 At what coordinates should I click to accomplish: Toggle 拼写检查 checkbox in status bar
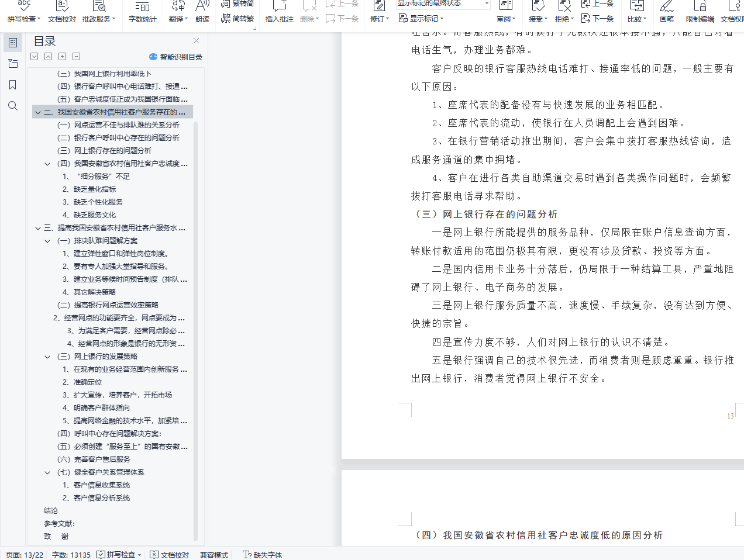[x=101, y=554]
